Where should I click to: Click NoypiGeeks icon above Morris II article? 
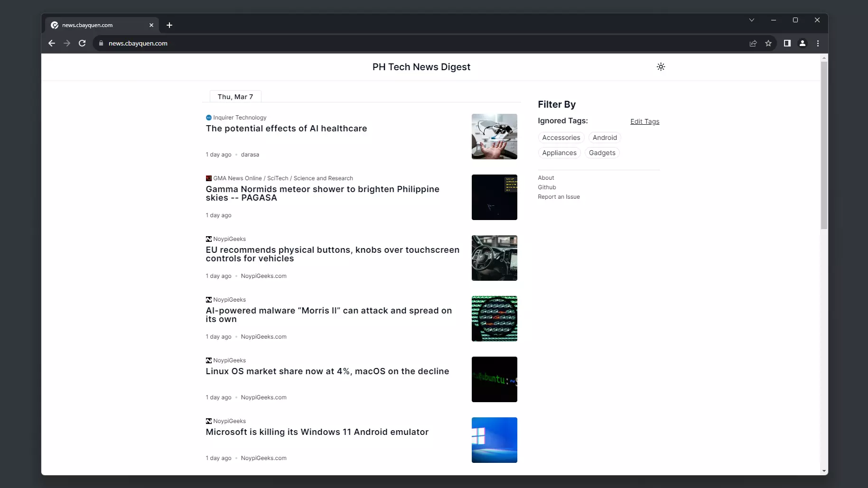(x=208, y=300)
